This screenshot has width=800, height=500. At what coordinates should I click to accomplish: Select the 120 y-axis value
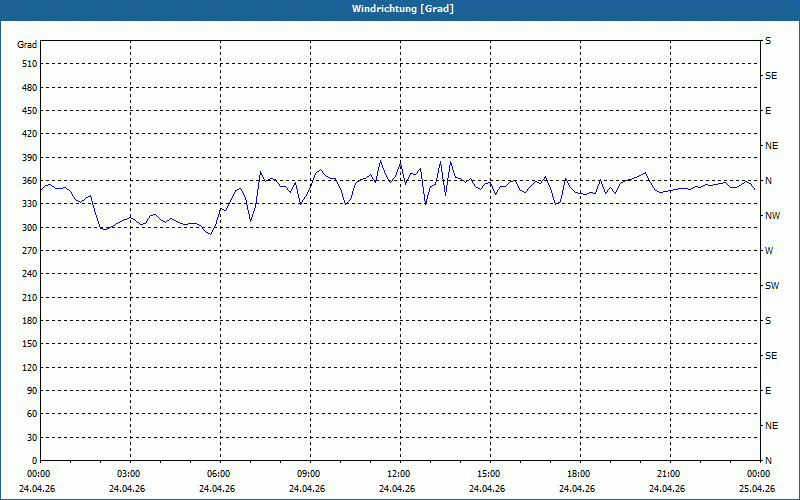(x=30, y=367)
